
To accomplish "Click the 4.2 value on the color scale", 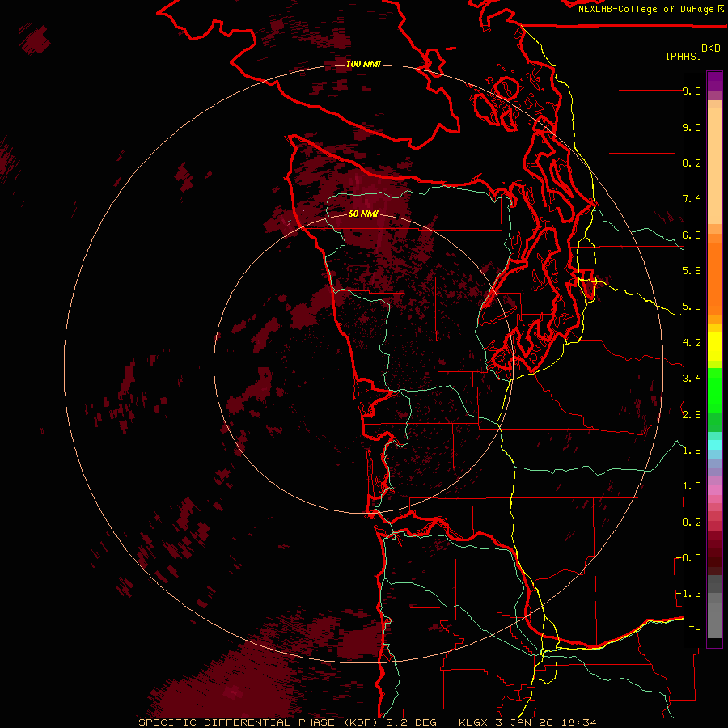I will [x=692, y=343].
